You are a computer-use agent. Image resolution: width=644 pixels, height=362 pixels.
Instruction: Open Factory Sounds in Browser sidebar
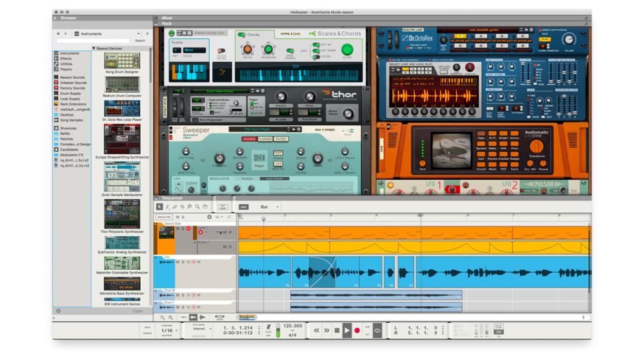[72, 88]
